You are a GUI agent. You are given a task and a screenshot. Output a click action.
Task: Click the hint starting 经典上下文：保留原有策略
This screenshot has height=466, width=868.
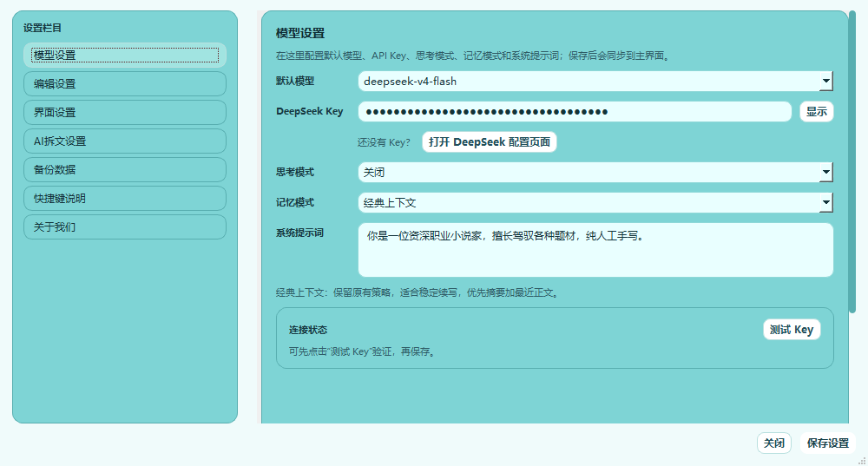tap(418, 292)
